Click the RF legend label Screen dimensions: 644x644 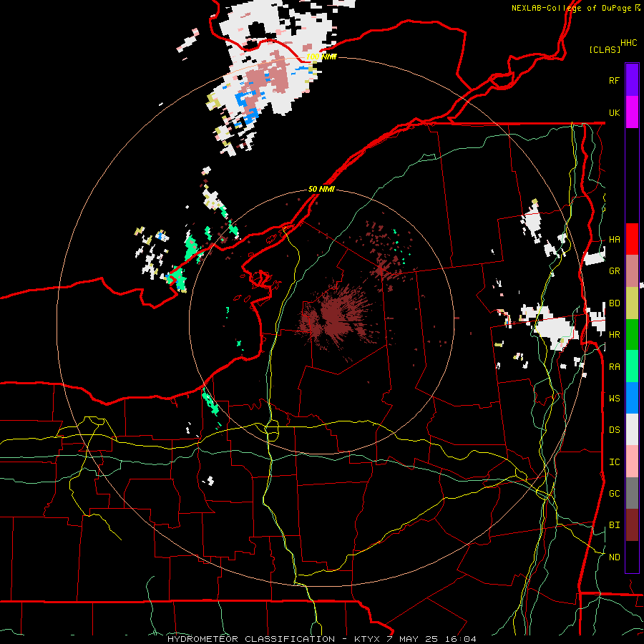click(614, 80)
